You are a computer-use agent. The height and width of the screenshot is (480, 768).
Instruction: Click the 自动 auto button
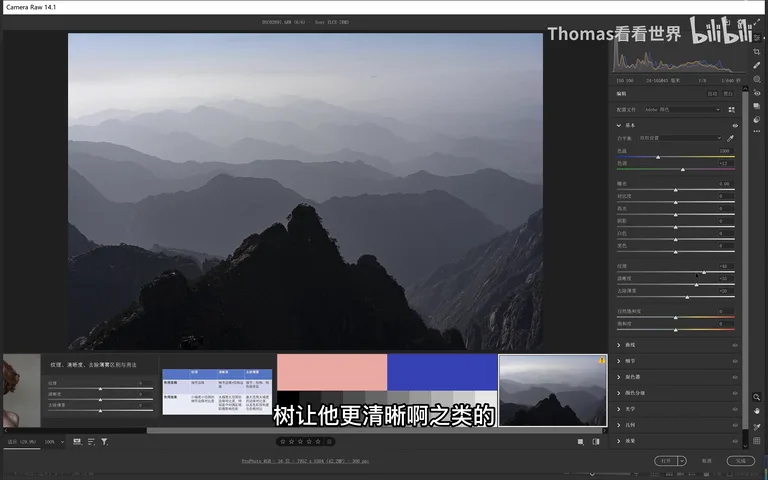[x=712, y=94]
